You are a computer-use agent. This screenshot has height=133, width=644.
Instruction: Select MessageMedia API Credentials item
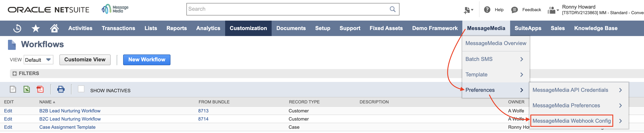579,90
